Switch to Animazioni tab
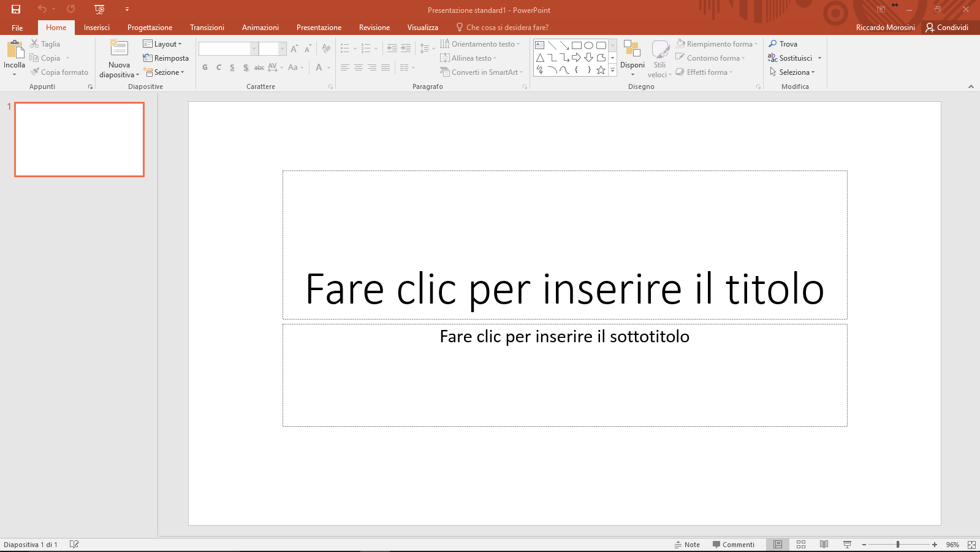This screenshot has height=552, width=980. pyautogui.click(x=260, y=28)
